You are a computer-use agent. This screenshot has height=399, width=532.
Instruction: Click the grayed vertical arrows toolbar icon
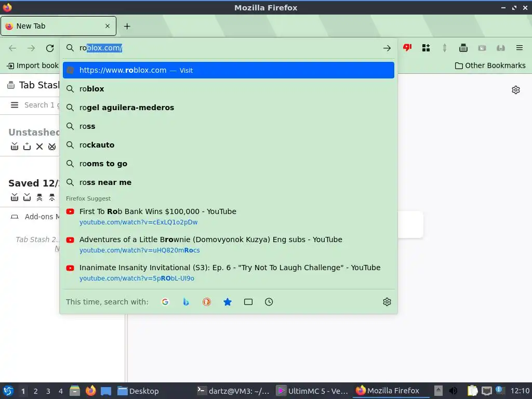click(445, 48)
